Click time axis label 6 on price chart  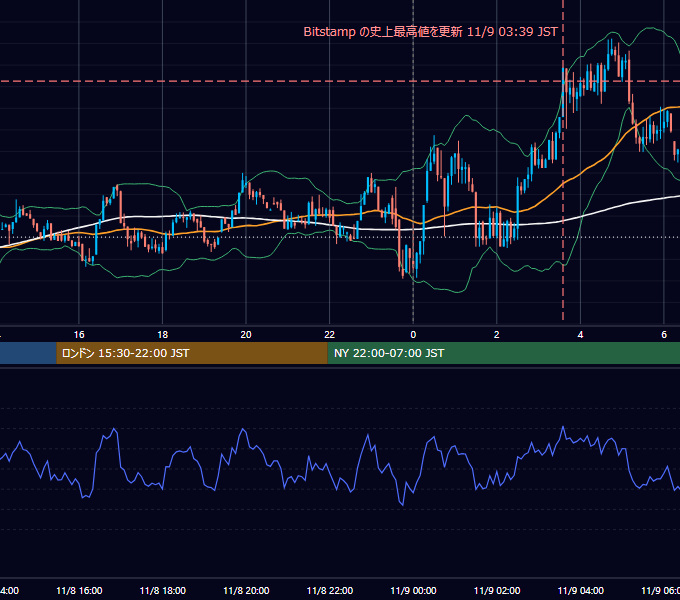[664, 335]
